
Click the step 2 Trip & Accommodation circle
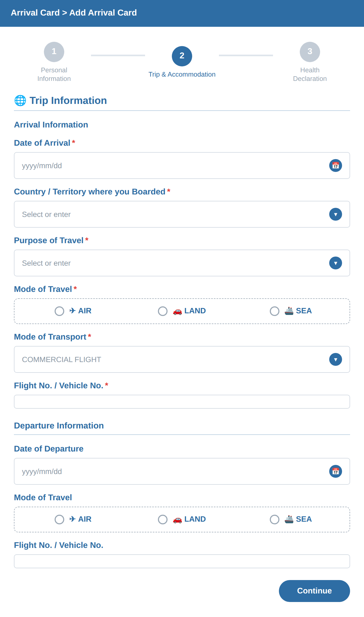tap(182, 56)
